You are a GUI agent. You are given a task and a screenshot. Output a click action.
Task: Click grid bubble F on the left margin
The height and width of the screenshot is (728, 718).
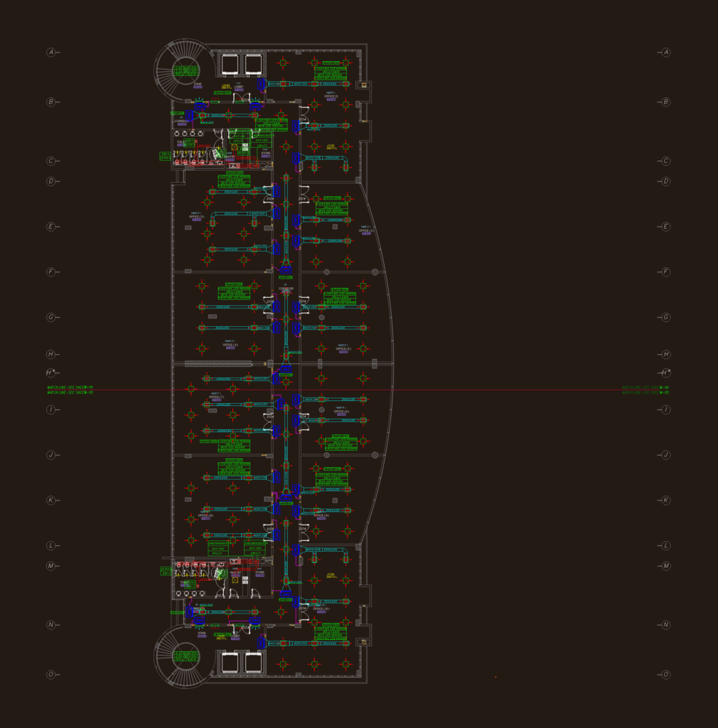[x=50, y=272]
